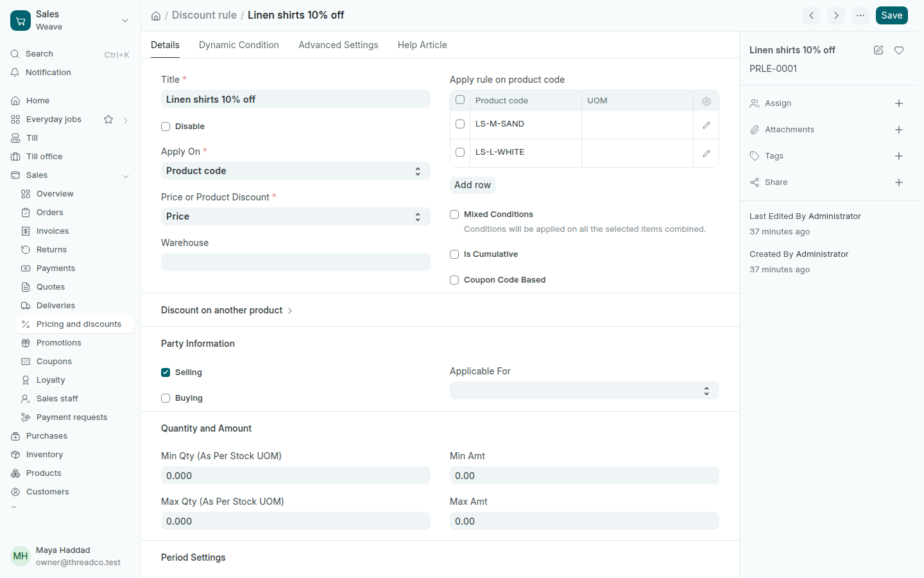Select the LS-M-SAND row checkbox
Image resolution: width=924 pixels, height=578 pixels.
coord(460,124)
